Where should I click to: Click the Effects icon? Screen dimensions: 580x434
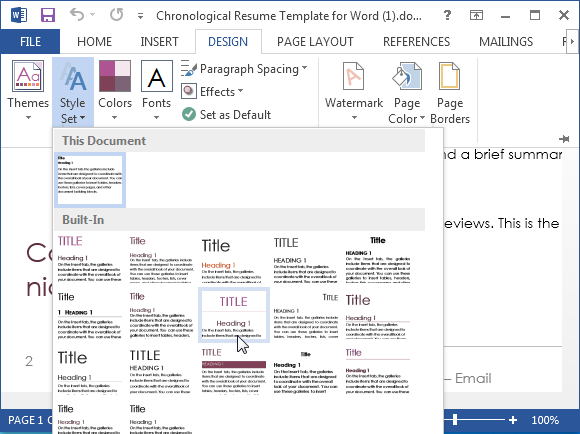189,91
